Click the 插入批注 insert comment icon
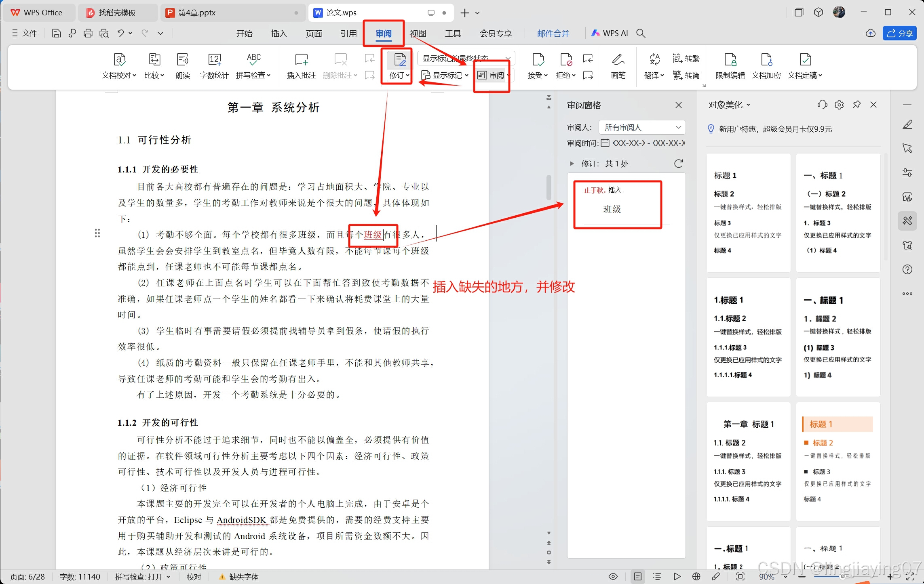The width and height of the screenshot is (924, 584). click(301, 60)
